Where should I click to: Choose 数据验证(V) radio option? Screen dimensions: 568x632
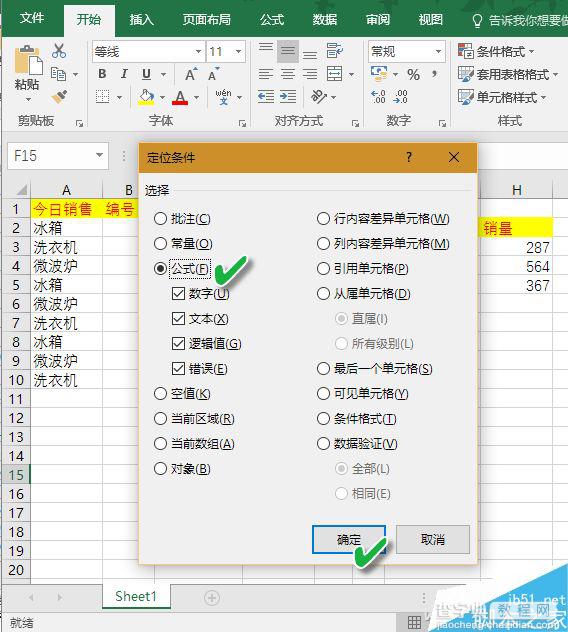tap(357, 443)
